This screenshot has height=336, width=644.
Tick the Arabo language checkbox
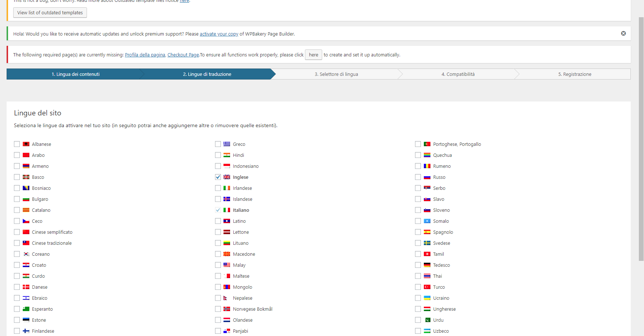17,155
